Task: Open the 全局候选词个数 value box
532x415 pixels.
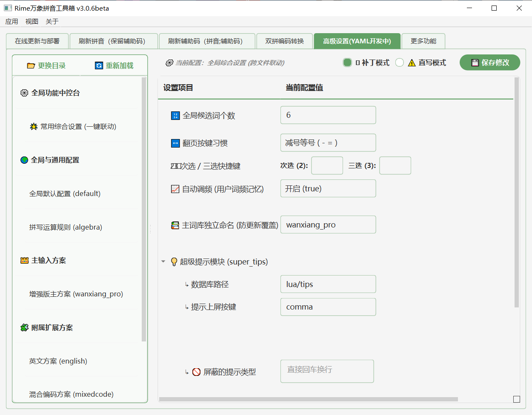Action: [x=328, y=115]
